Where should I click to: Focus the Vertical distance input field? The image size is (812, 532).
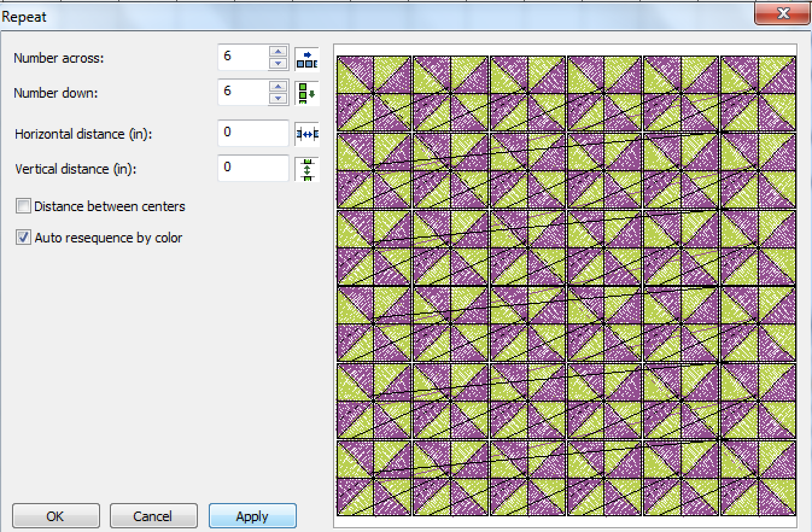point(253,168)
